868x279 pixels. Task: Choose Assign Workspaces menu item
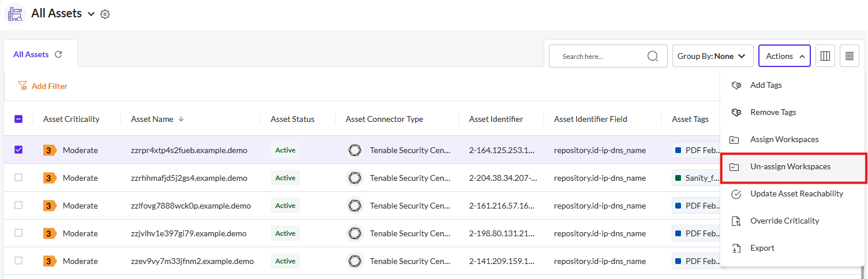793,139
